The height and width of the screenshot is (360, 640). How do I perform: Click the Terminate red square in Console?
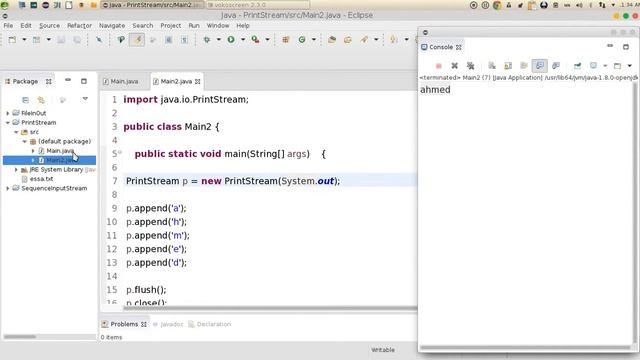point(439,66)
